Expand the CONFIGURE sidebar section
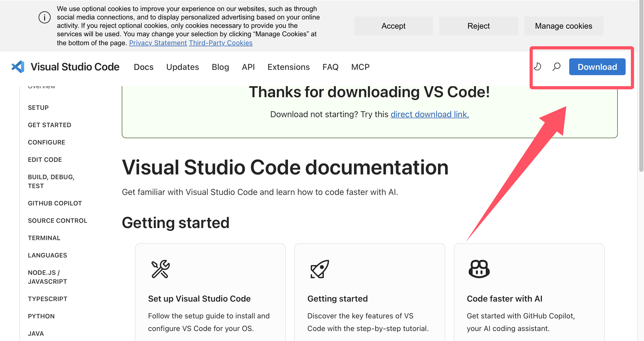644x341 pixels. point(46,142)
